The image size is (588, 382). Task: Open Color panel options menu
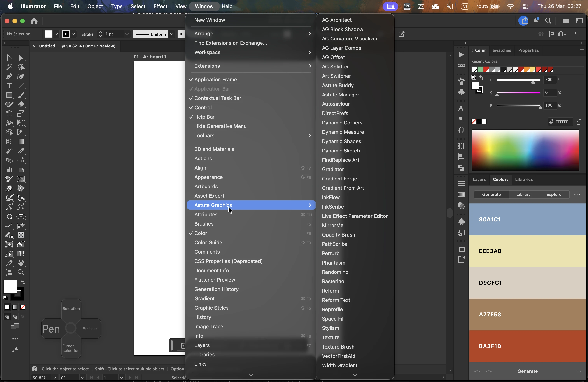point(582,50)
